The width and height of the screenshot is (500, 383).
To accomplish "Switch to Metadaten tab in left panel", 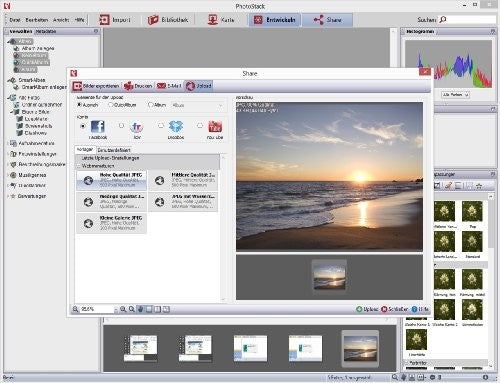I will (46, 31).
